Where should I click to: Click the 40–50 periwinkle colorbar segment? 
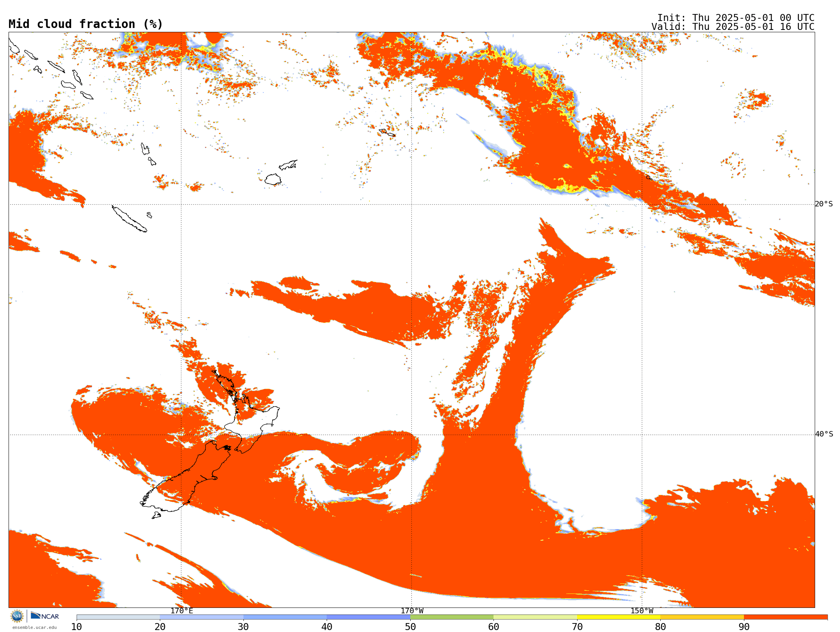[369, 617]
